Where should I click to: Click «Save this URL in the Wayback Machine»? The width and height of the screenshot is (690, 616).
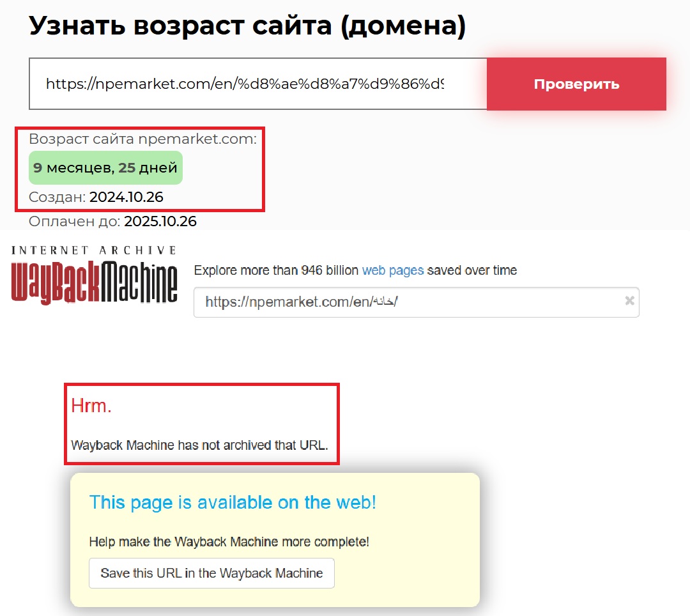[x=211, y=573]
